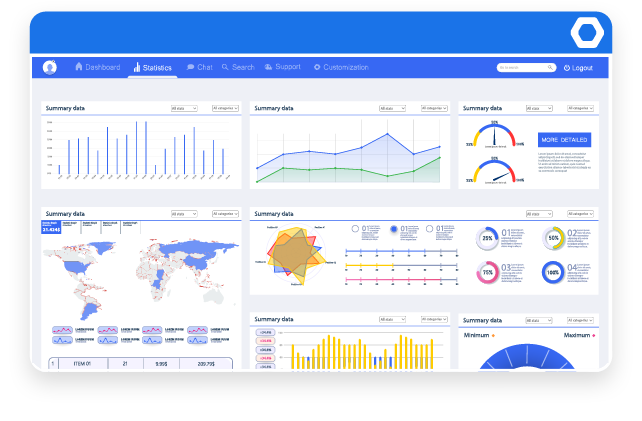Click the Chat speech bubble icon
This screenshot has width=642, height=421.
coord(190,67)
